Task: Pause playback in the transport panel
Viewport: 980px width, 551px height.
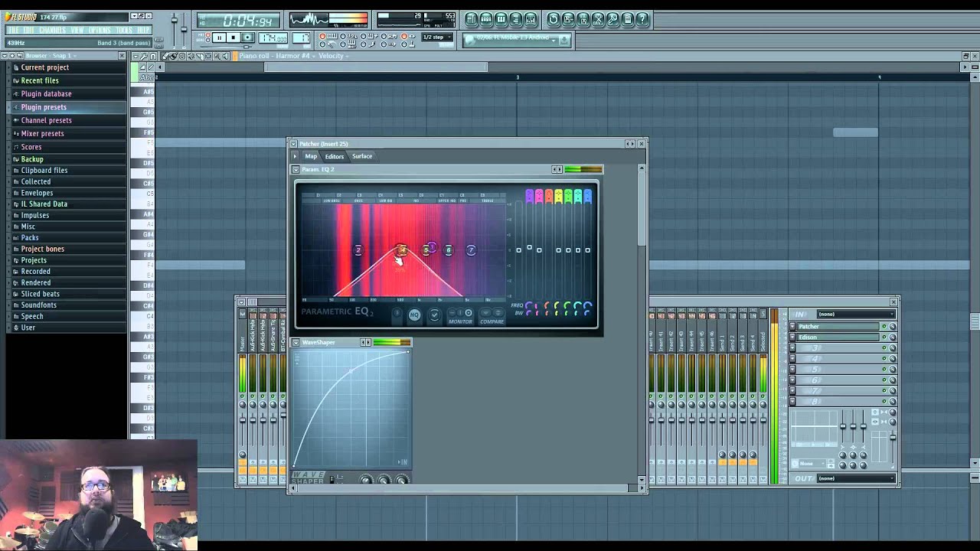Action: point(219,37)
